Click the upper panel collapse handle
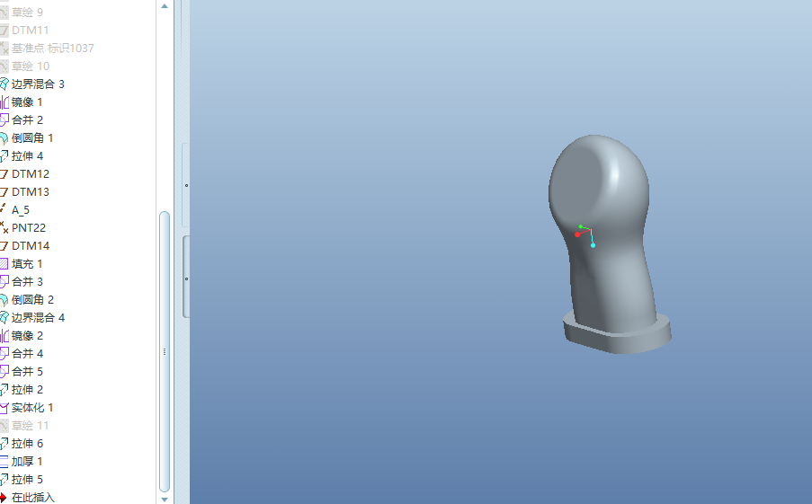The width and height of the screenshot is (812, 504). (x=186, y=185)
